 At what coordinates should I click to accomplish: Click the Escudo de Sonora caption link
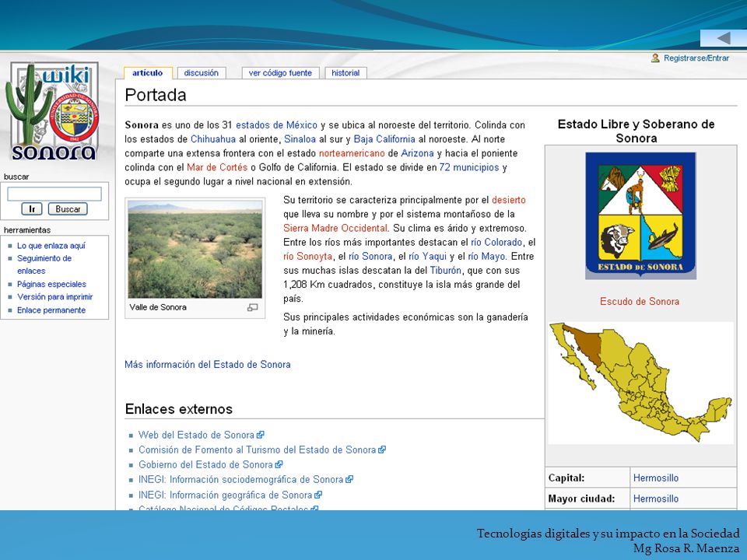[x=640, y=302]
